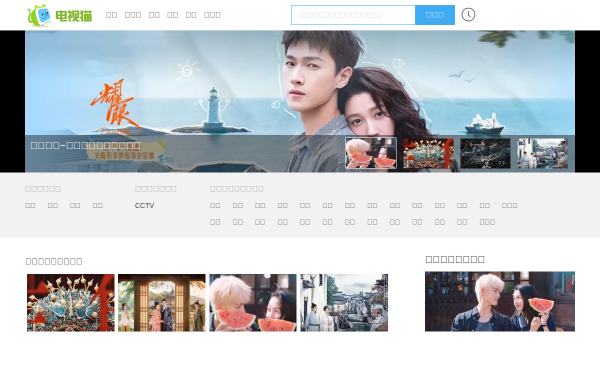Open the CCTV channel link
The height and width of the screenshot is (375, 600).
coord(144,205)
